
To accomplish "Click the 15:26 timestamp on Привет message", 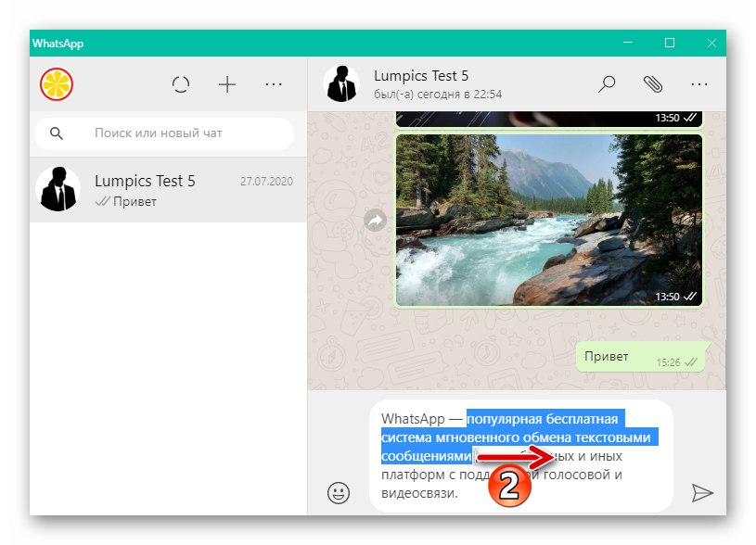I will coord(668,362).
